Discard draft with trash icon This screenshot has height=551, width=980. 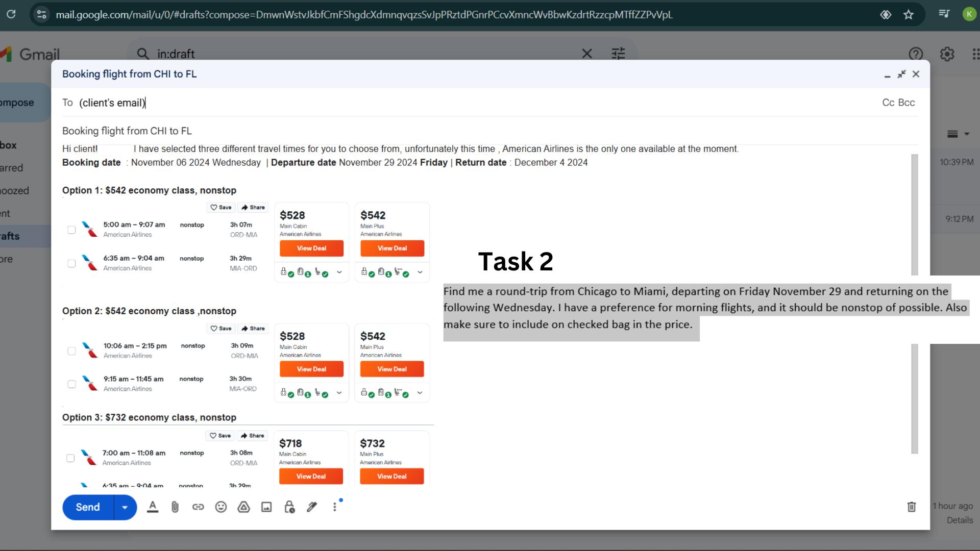(x=911, y=507)
